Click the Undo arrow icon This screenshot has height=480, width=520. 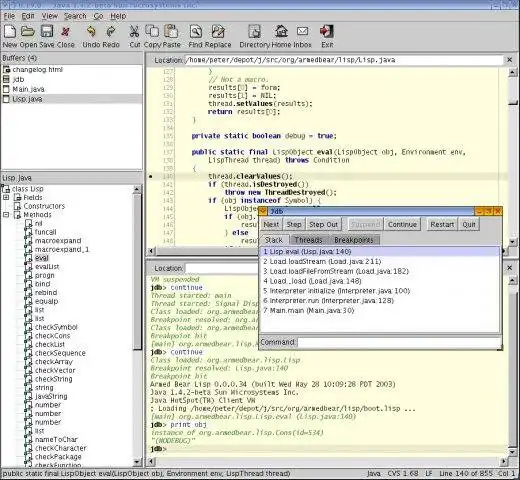[x=91, y=31]
